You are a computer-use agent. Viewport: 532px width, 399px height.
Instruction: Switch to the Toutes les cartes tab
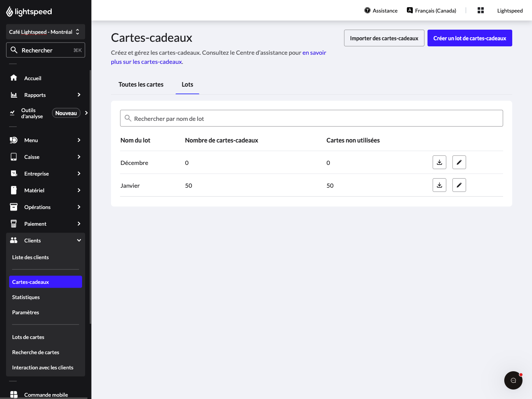(x=141, y=84)
